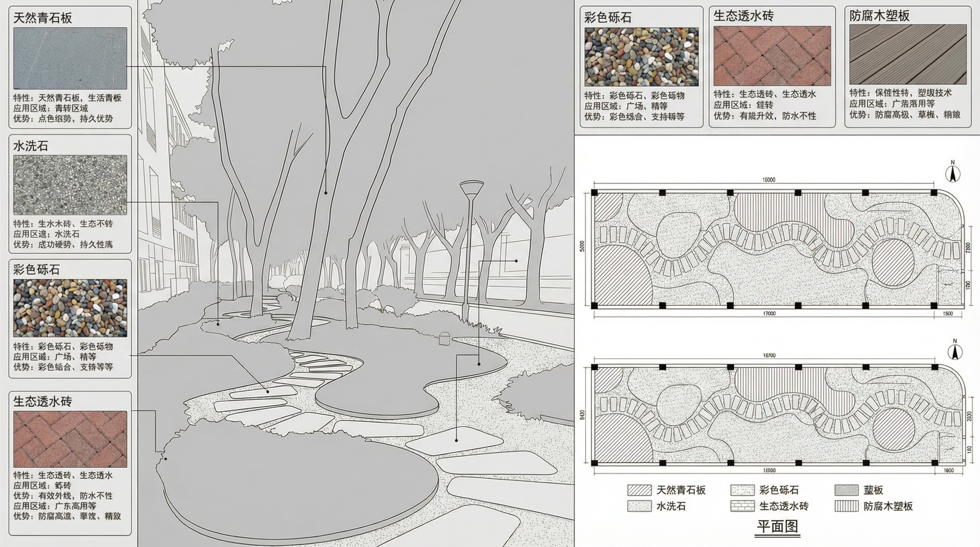Click the north arrow beside the lower plan
Image resolution: width=980 pixels, height=547 pixels.
[x=954, y=350]
